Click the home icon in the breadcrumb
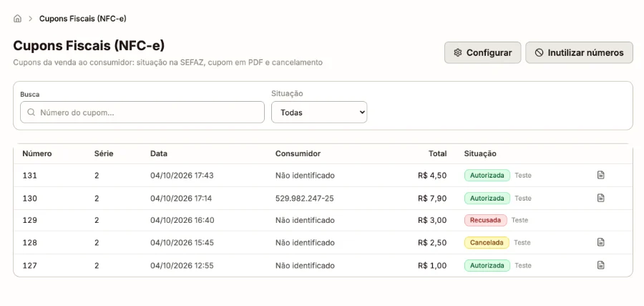 click(17, 19)
